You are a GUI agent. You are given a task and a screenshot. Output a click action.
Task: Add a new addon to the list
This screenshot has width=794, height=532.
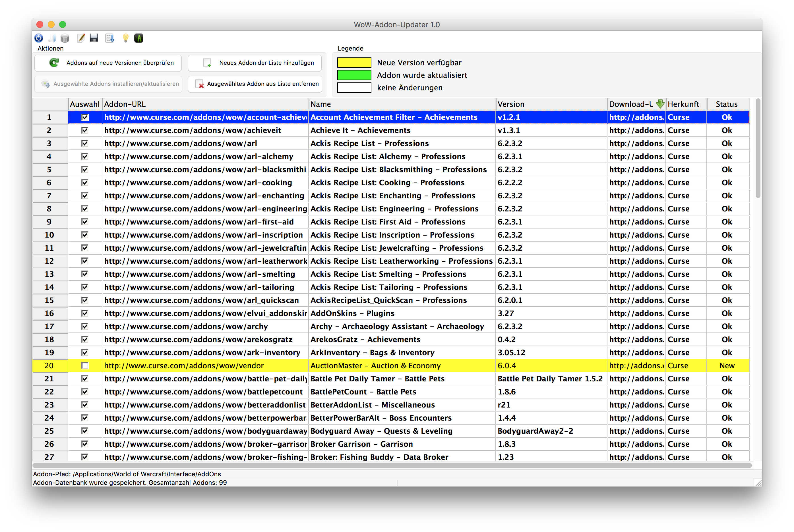[x=255, y=63]
